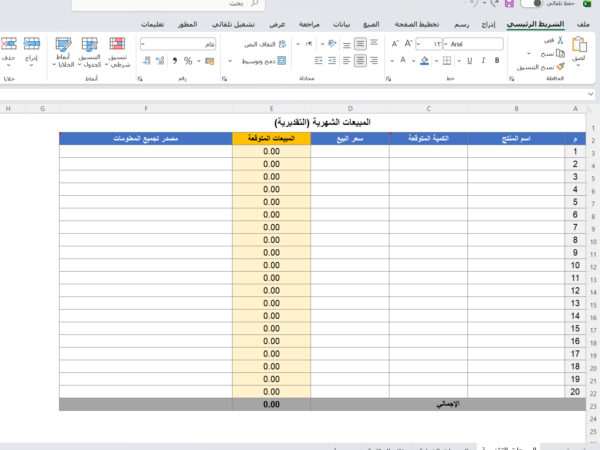Open Format as Table menu

(x=90, y=53)
